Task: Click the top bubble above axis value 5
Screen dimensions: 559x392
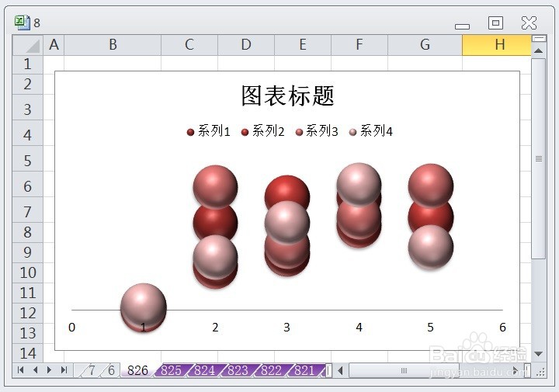Action: coord(431,186)
